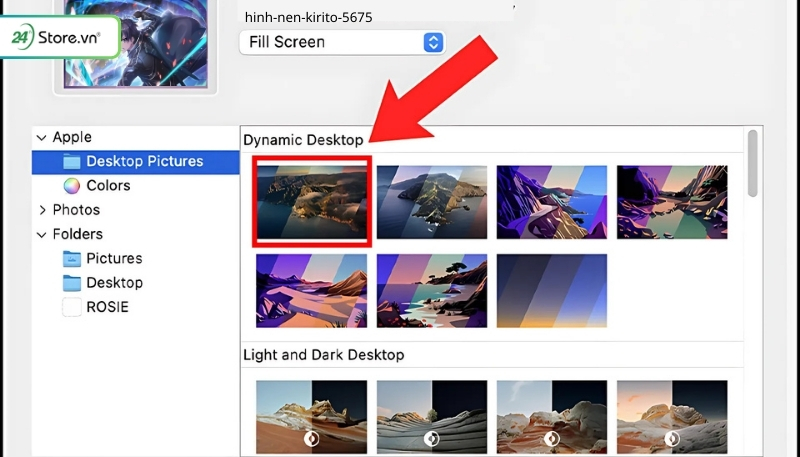Click the Light and Dark Desktop heading

[x=323, y=355]
